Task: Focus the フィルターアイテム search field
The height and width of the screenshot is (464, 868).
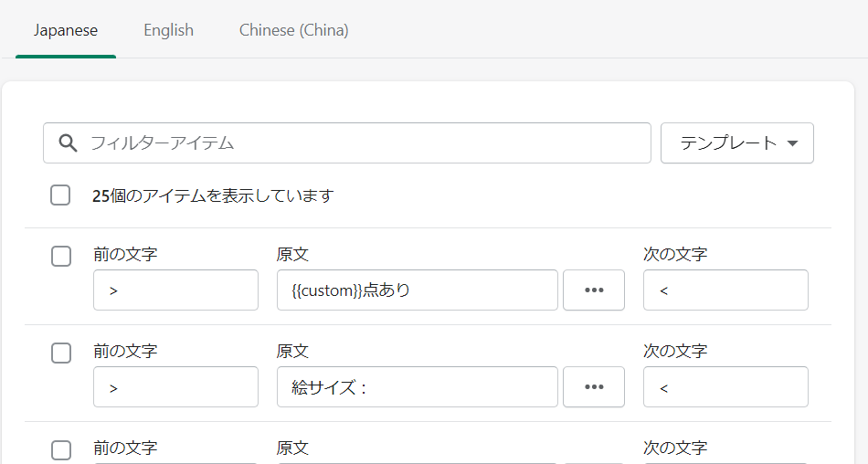Action: pos(365,143)
